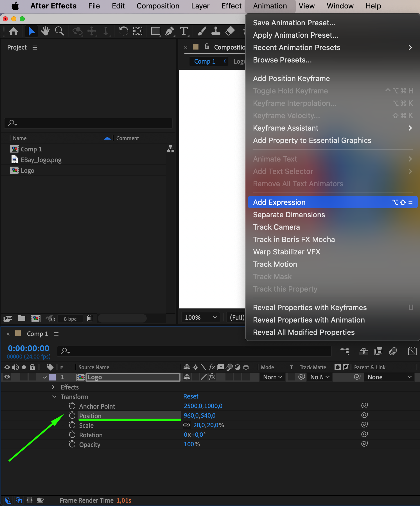Toggle the Position property stopwatch
The width and height of the screenshot is (420, 506).
(72, 416)
